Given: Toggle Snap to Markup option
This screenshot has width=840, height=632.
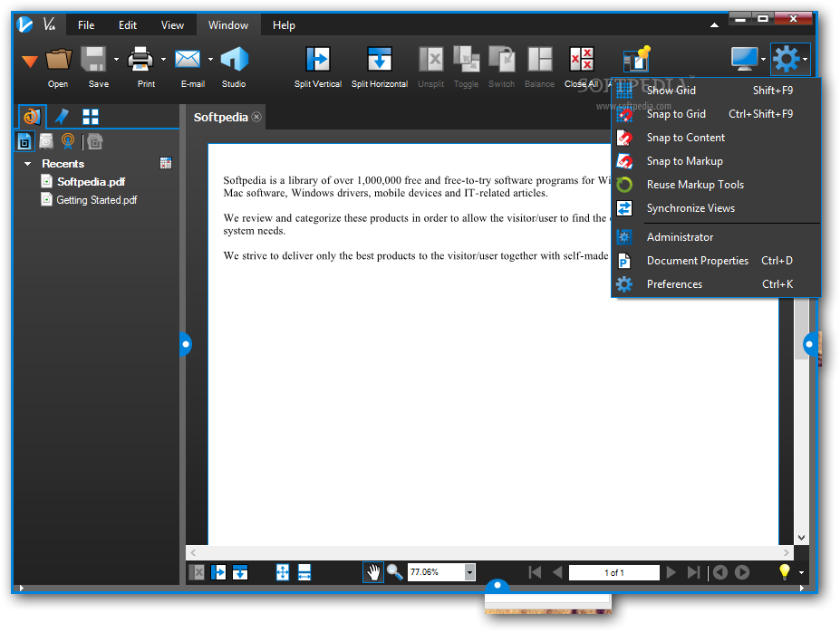Looking at the screenshot, I should [x=716, y=161].
